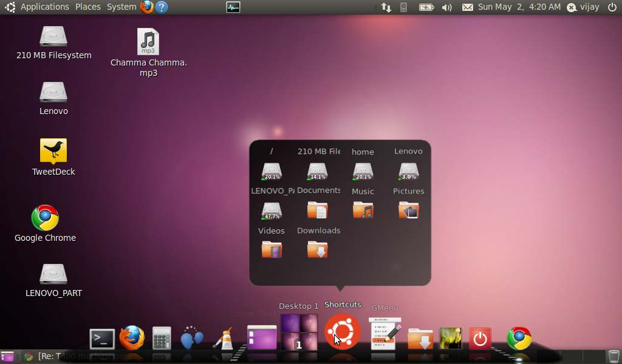
Task: Open the Places menu
Action: (88, 7)
